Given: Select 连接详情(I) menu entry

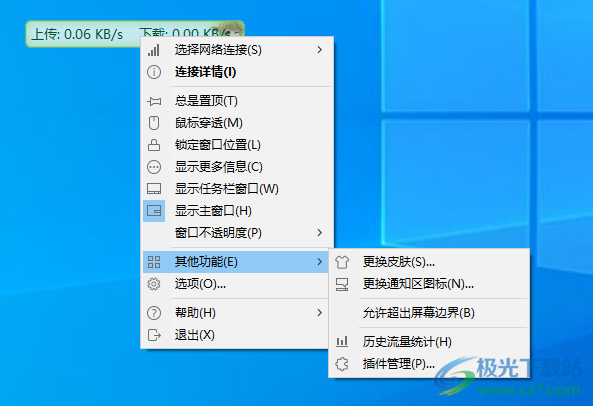Looking at the screenshot, I should pyautogui.click(x=237, y=72).
